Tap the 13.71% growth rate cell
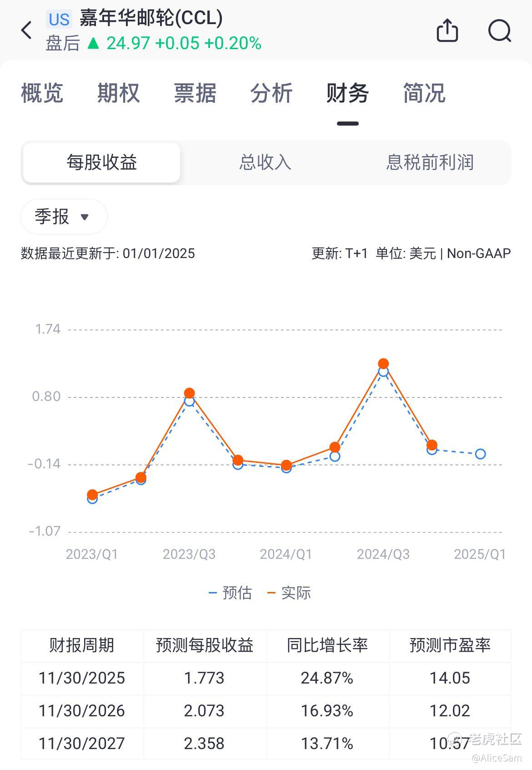This screenshot has height=770, width=532. 327,744
